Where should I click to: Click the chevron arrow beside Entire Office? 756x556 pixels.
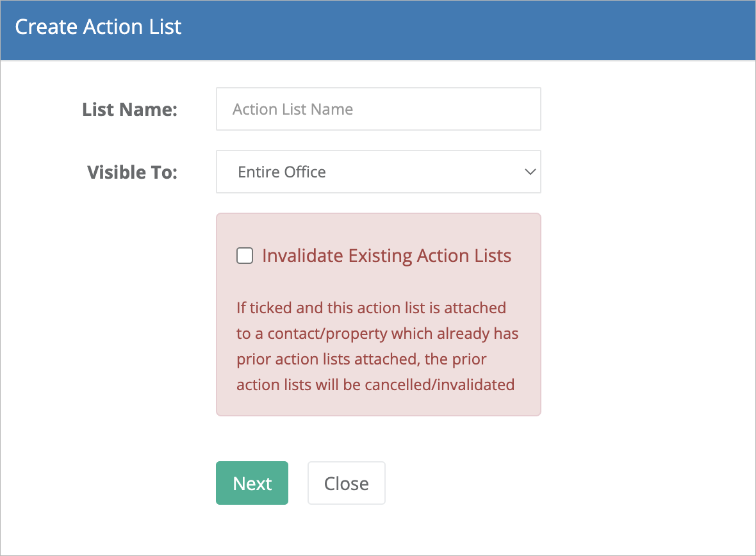530,172
